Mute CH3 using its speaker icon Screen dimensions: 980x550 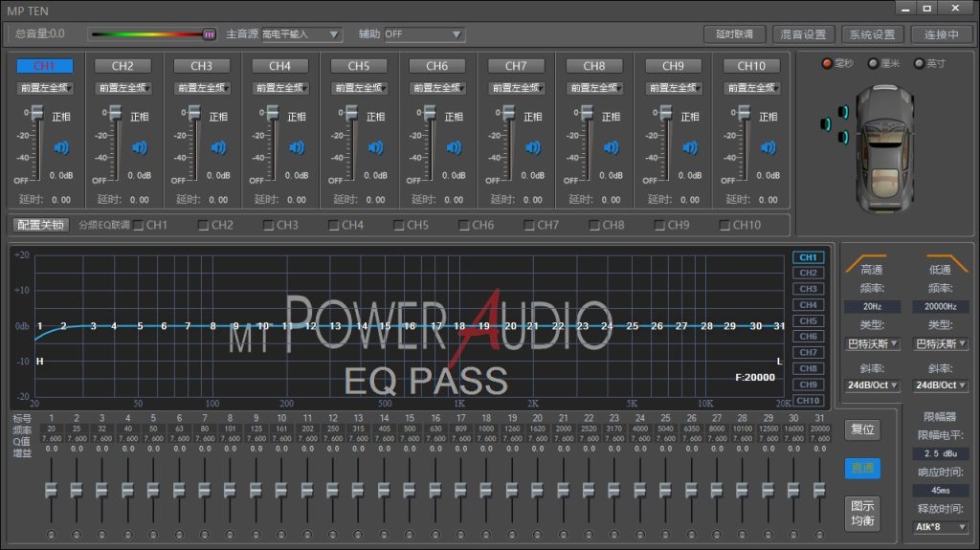(x=218, y=147)
